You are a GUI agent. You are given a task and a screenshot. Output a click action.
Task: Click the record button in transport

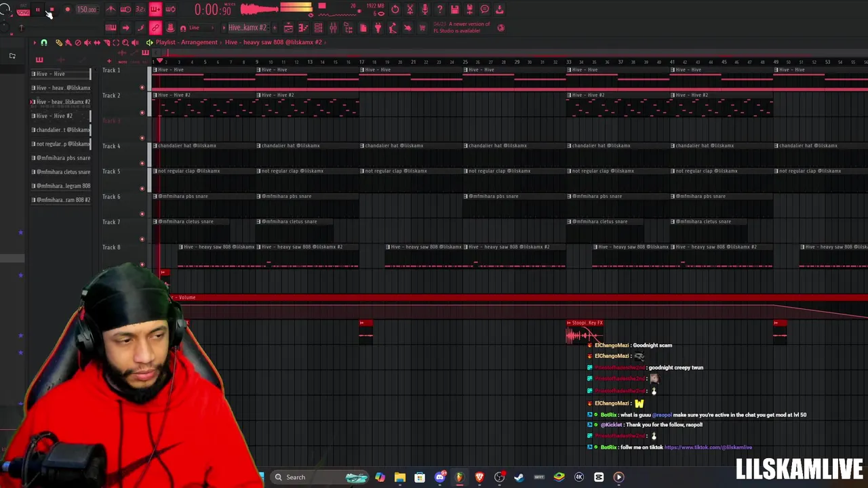point(67,10)
